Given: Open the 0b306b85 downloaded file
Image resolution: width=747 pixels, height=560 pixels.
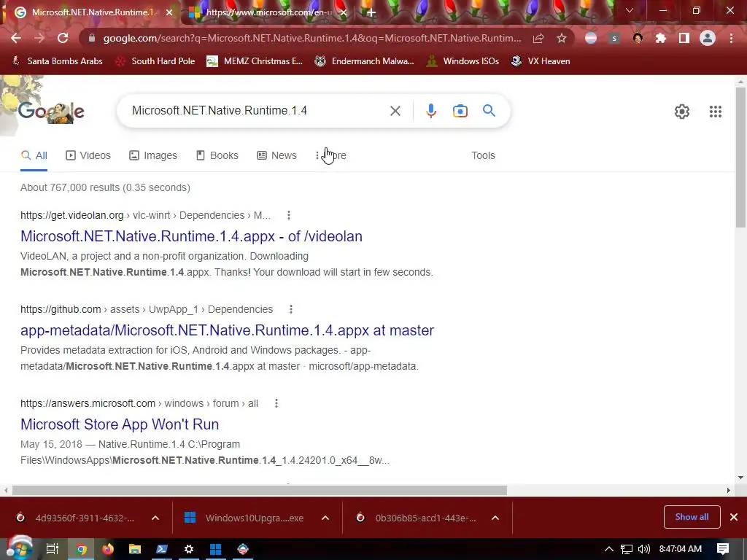Looking at the screenshot, I should tap(418, 518).
